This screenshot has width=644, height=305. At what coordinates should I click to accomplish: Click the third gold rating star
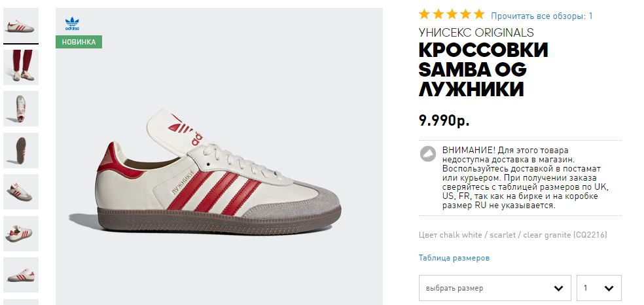(452, 14)
